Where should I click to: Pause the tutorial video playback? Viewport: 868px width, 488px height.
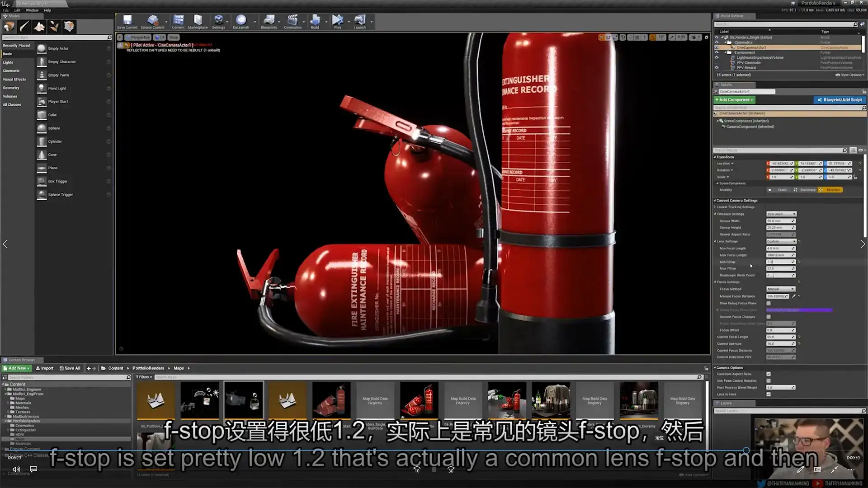click(x=434, y=469)
